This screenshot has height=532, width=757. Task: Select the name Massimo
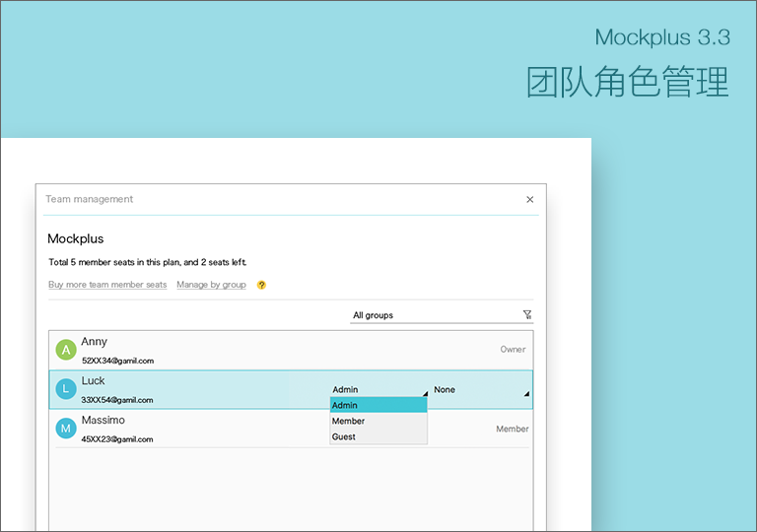pos(103,420)
